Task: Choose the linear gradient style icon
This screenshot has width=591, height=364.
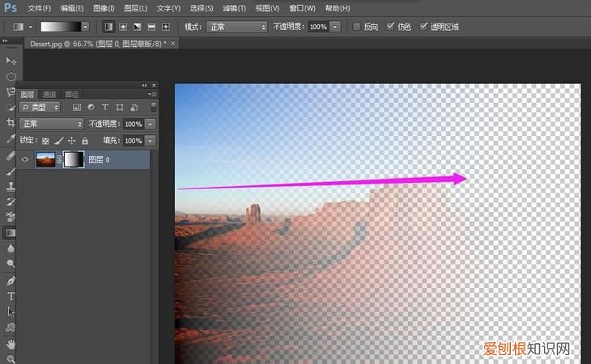Action: click(108, 27)
